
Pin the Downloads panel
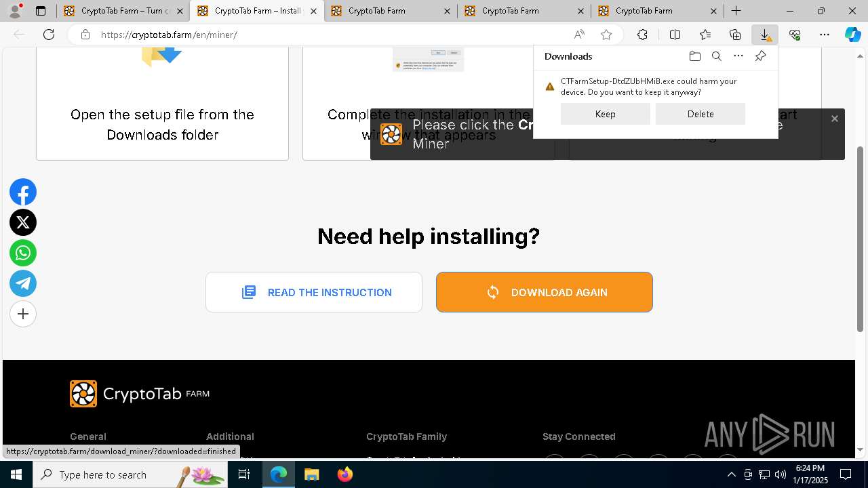point(760,56)
